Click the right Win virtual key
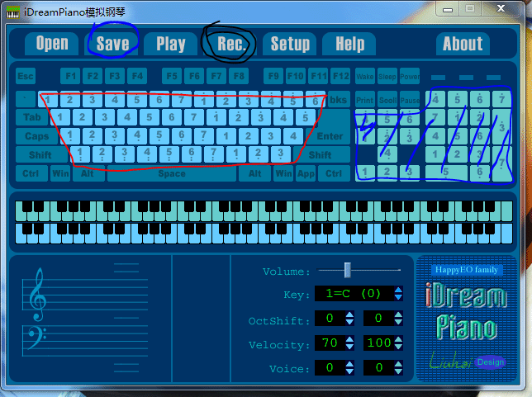The image size is (532, 397). [283, 173]
